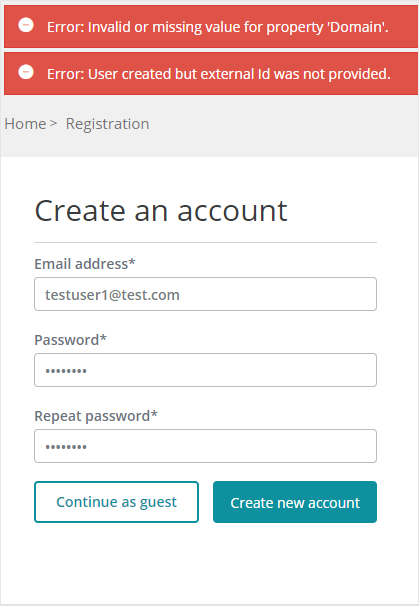Click the breadcrumb separator arrow after Home
Image resolution: width=419 pixels, height=606 pixels.
pos(53,124)
